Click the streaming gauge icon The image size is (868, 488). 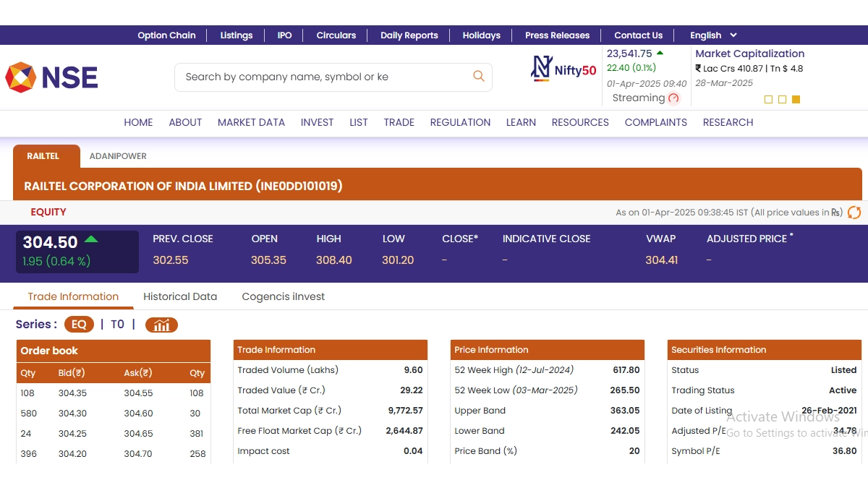674,98
